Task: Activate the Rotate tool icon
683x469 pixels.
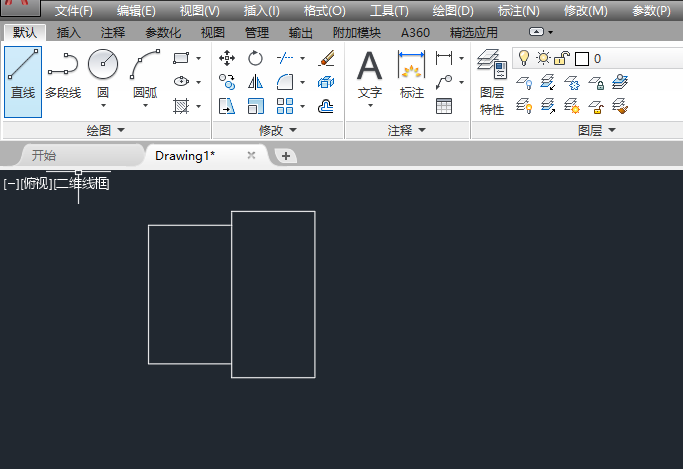Action: tap(255, 58)
